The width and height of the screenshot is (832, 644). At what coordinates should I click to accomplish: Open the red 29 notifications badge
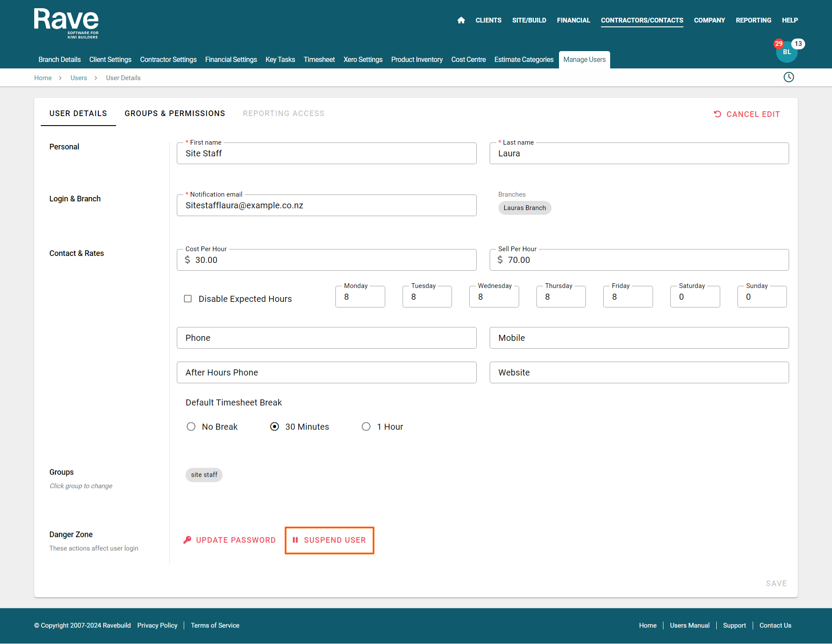(x=779, y=44)
